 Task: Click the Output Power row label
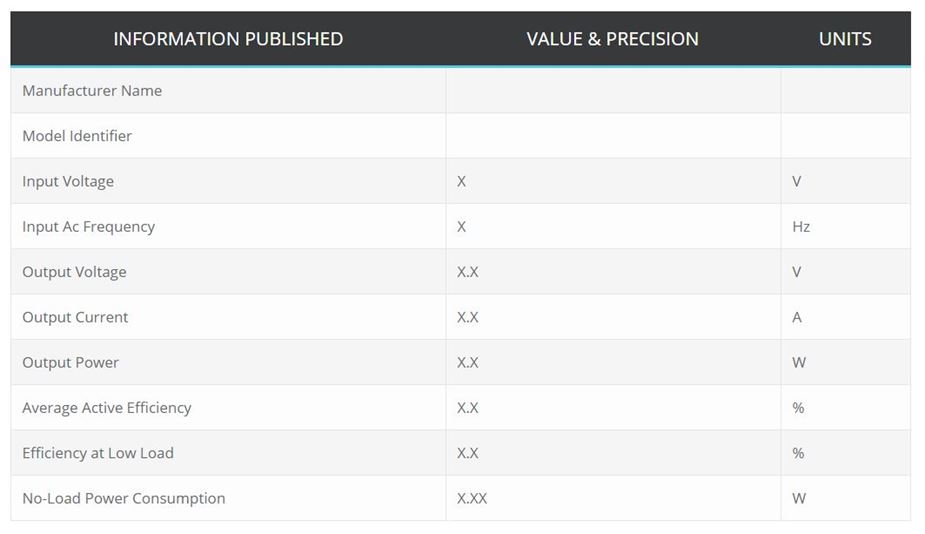coord(70,363)
